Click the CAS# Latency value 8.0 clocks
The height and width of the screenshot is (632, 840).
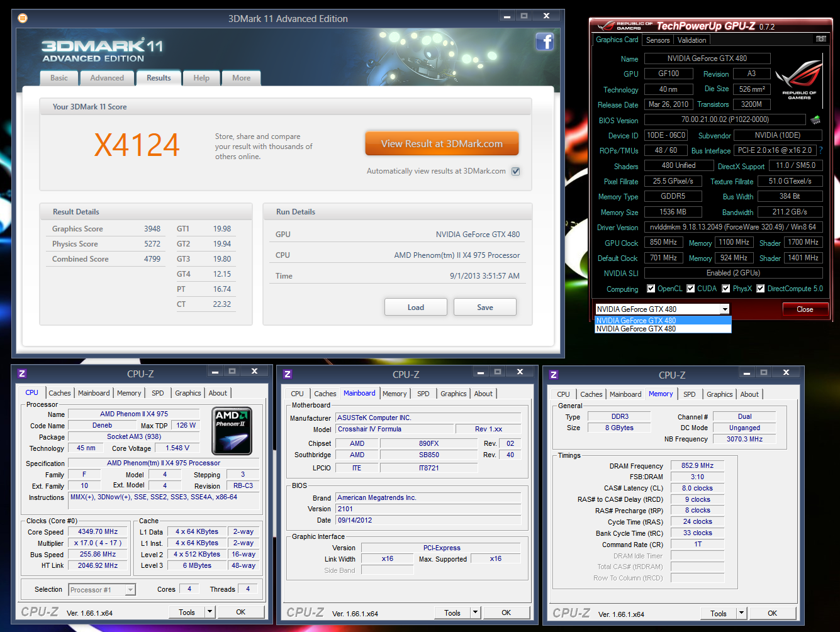click(x=697, y=488)
